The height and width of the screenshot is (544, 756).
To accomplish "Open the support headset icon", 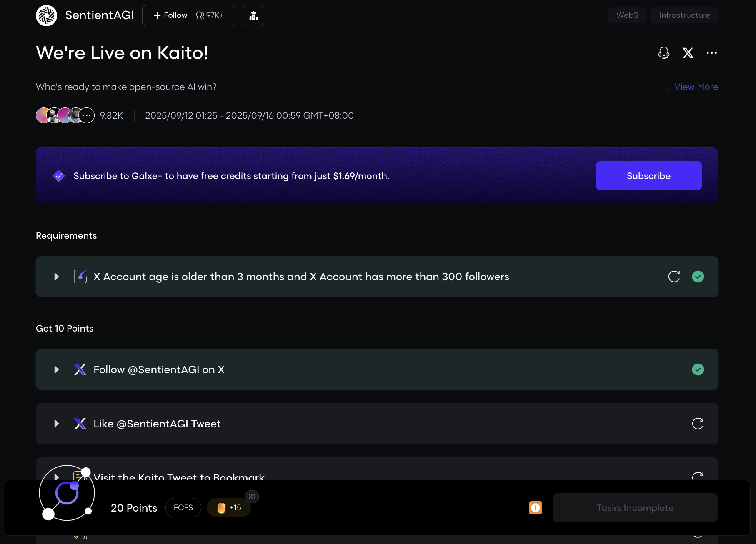I will click(x=664, y=53).
